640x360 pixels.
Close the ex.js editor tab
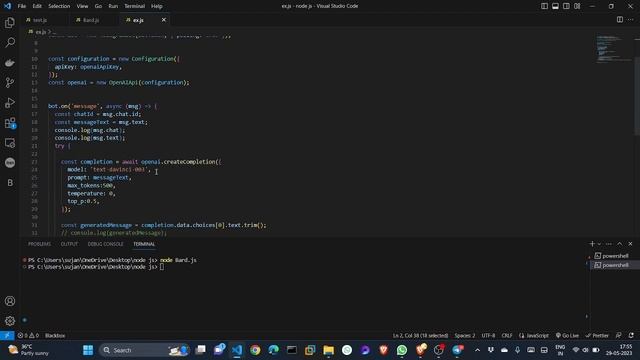[x=164, y=20]
